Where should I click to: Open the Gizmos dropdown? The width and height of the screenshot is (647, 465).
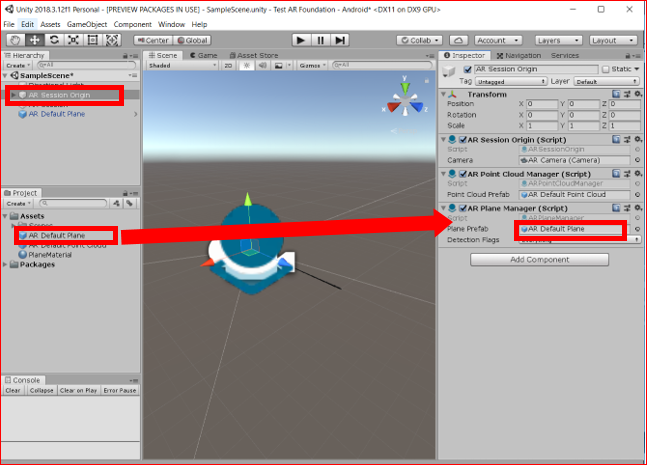pos(312,65)
